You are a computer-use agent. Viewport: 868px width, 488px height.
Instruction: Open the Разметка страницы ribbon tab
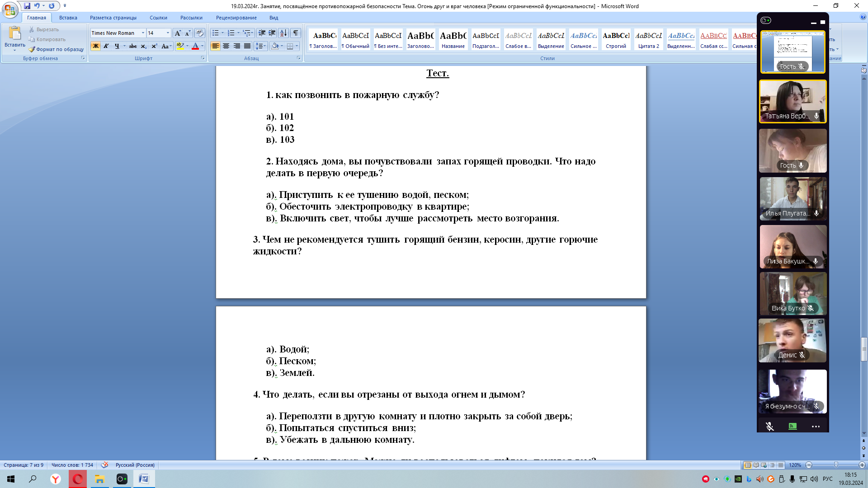coord(113,18)
